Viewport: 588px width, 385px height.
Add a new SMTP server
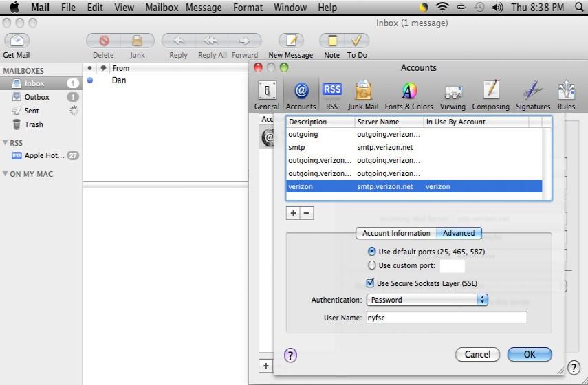(293, 213)
